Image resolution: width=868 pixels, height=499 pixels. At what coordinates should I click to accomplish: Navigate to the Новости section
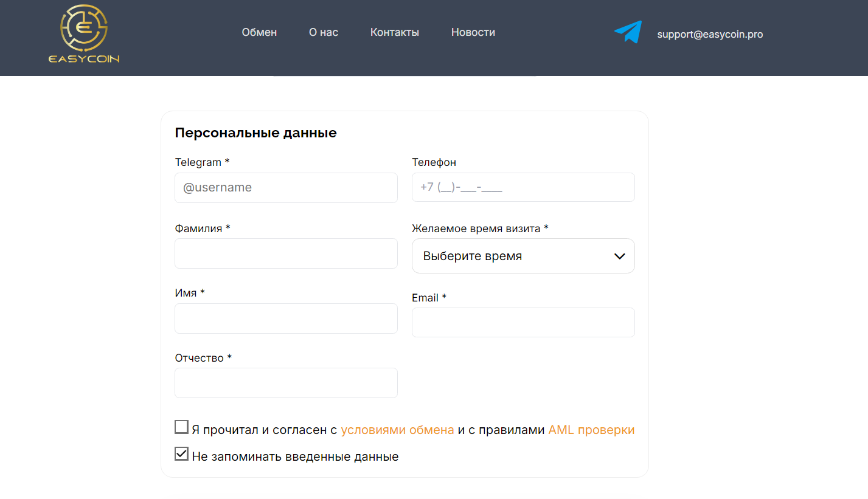click(473, 32)
